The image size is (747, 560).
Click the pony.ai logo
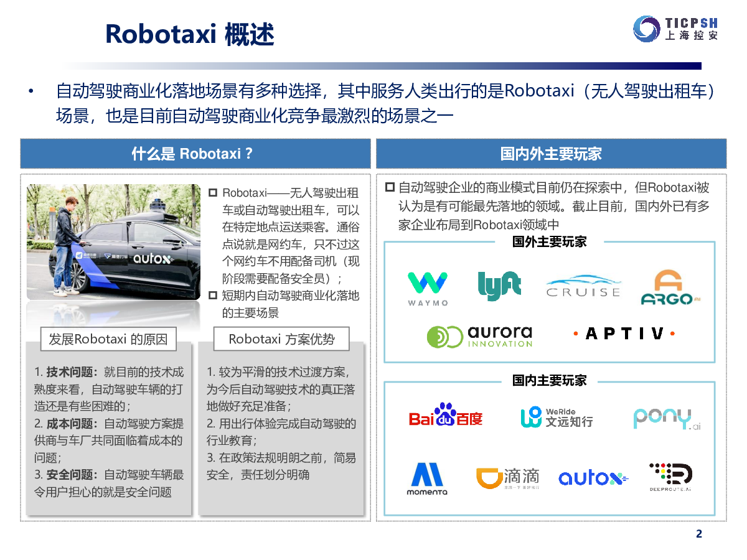click(x=667, y=419)
